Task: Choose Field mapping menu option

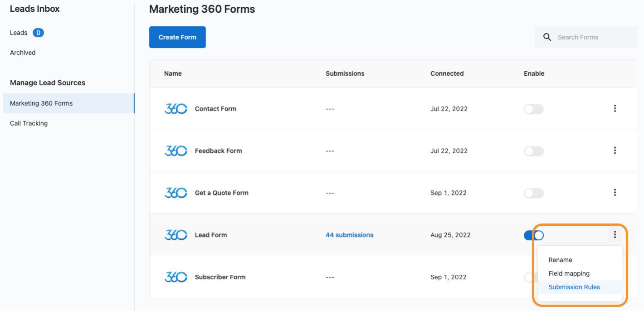Action: pos(569,273)
